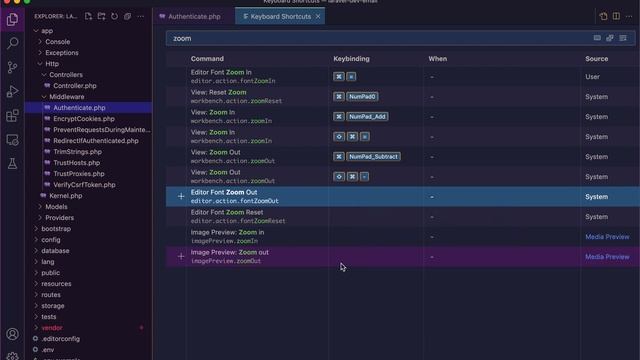Open TrimStrings.php file
Image resolution: width=640 pixels, height=360 pixels.
77,152
